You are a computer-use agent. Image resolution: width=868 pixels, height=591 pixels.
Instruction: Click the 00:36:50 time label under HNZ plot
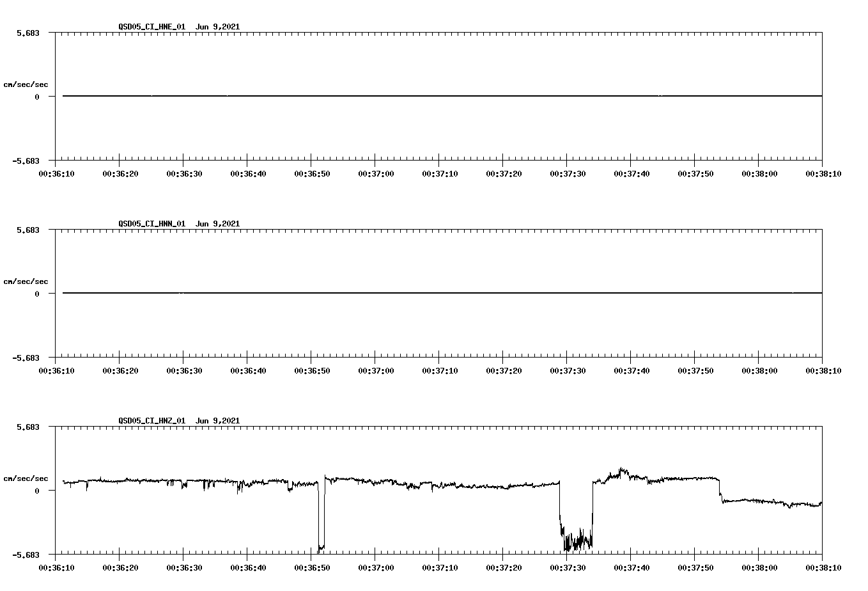(x=312, y=567)
